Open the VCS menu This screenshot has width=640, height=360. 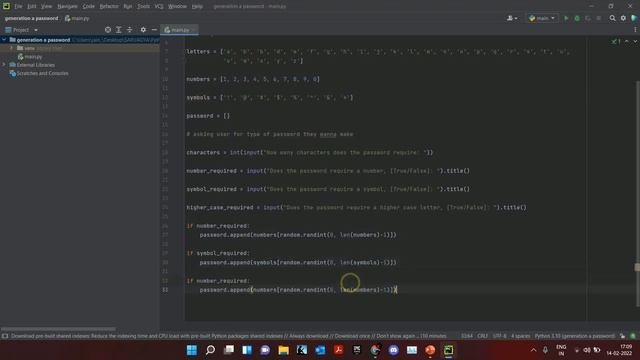(159, 6)
